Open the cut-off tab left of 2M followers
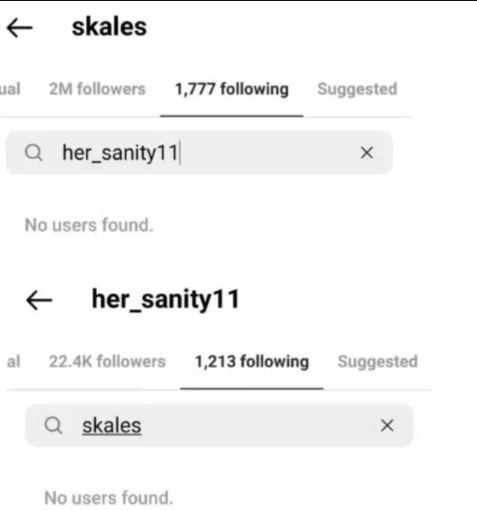 coord(10,89)
